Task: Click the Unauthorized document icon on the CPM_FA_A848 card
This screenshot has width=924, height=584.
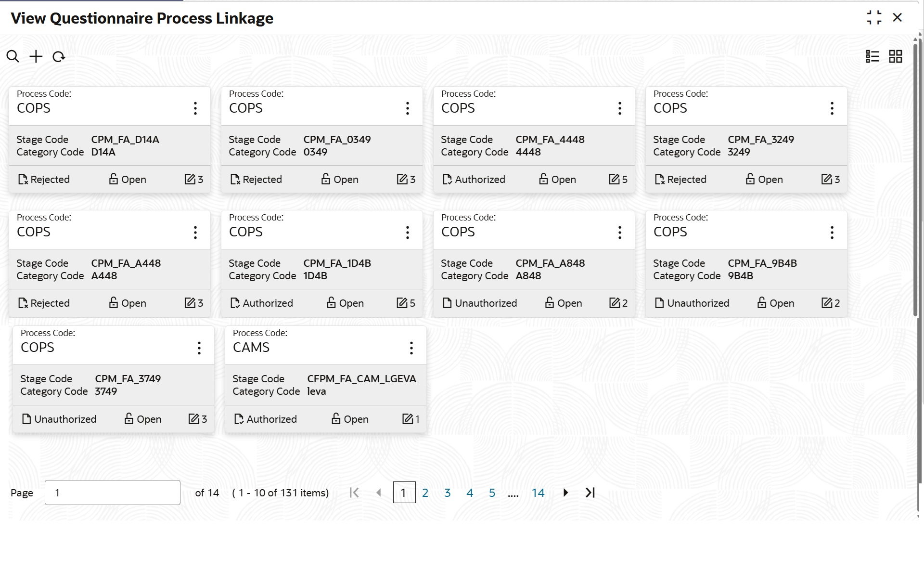Action: tap(447, 303)
